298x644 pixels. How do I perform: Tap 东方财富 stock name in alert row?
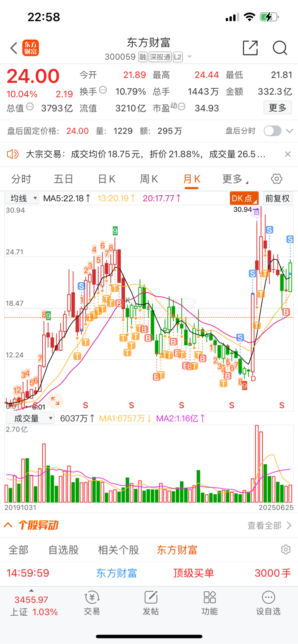pos(116,573)
